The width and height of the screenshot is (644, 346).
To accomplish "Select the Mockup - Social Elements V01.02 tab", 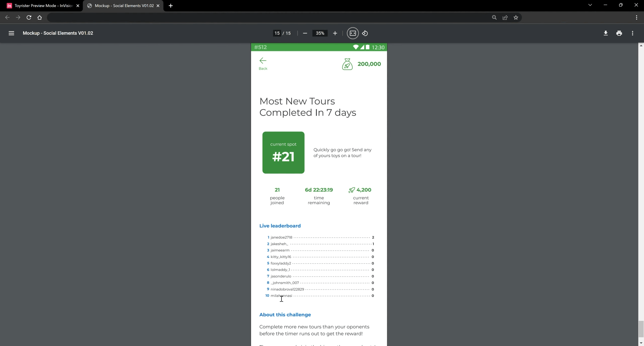I will 123,6.
